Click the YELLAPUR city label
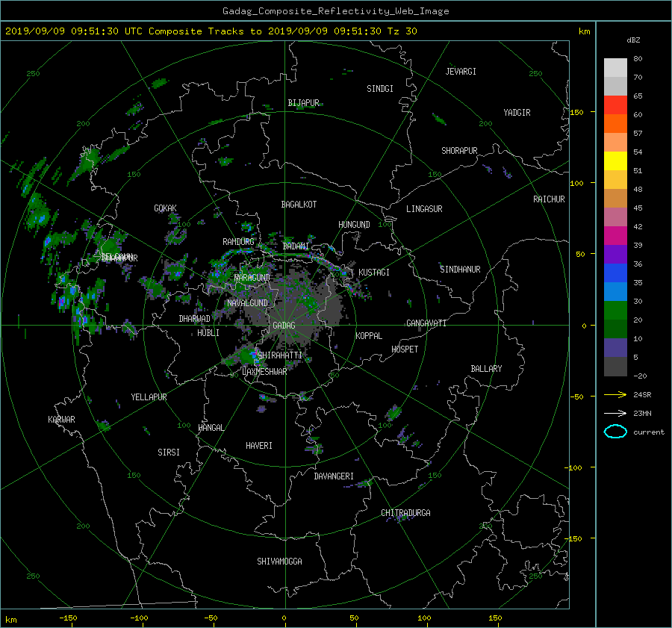This screenshot has width=672, height=628. click(149, 397)
